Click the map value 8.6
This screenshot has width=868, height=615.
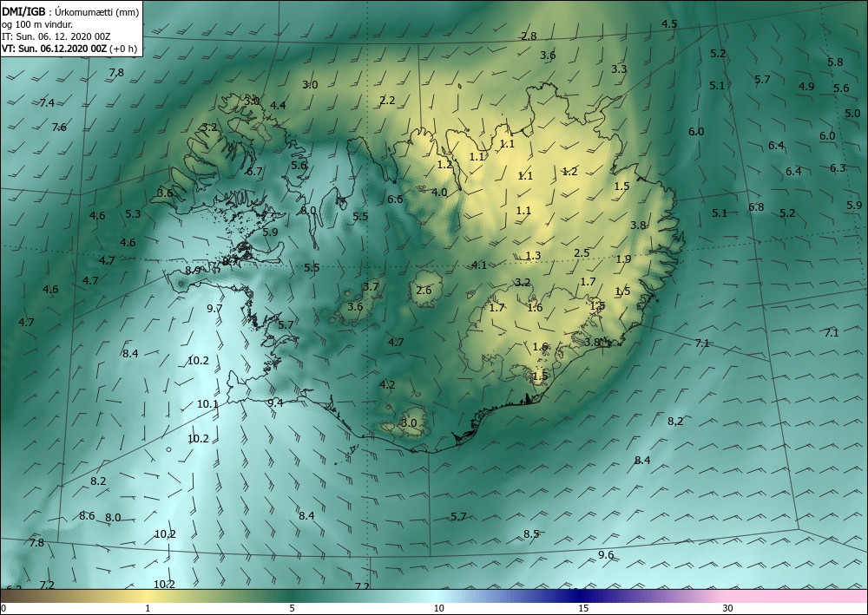coord(87,516)
